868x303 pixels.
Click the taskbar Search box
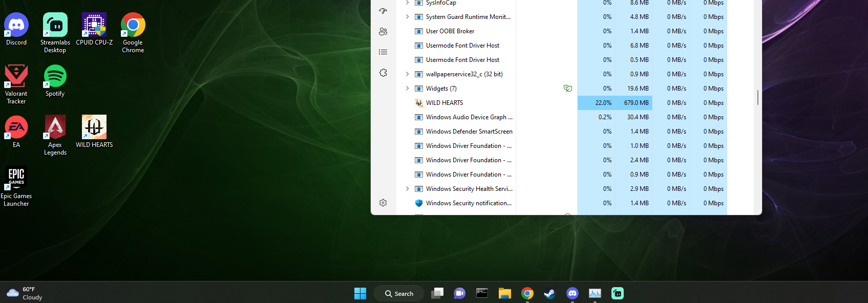(399, 293)
